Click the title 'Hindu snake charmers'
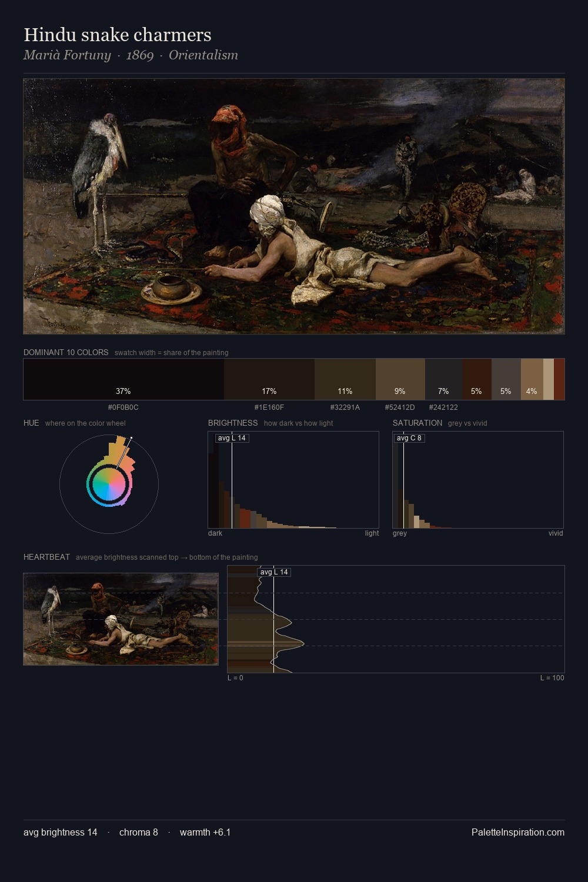588x882 pixels. pyautogui.click(x=118, y=35)
